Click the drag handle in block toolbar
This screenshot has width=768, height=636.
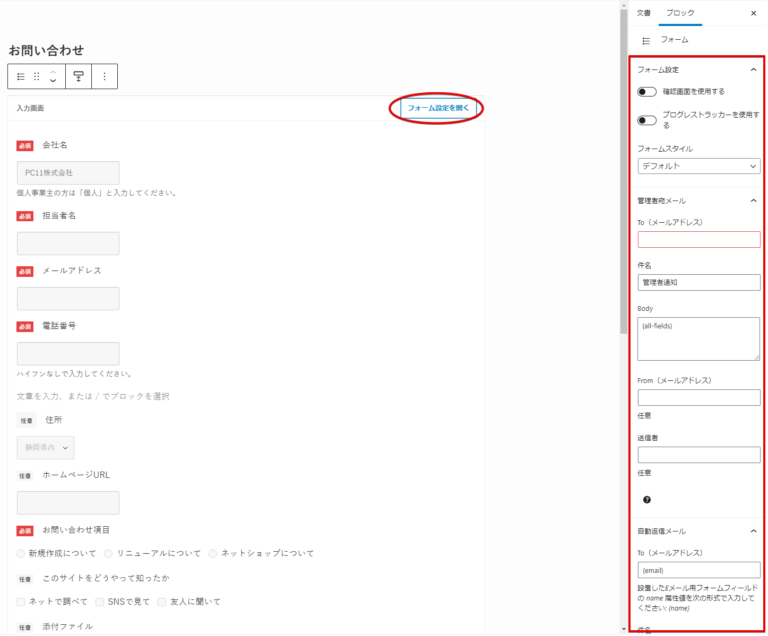point(37,76)
